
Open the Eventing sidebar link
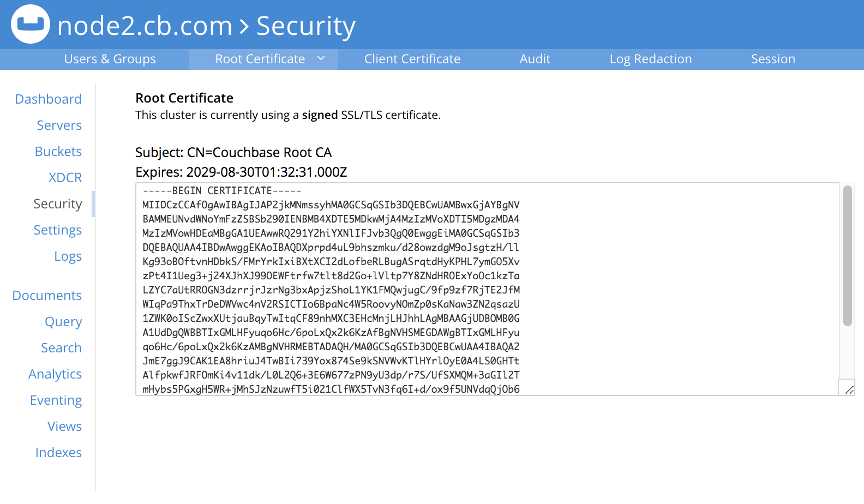tap(56, 400)
